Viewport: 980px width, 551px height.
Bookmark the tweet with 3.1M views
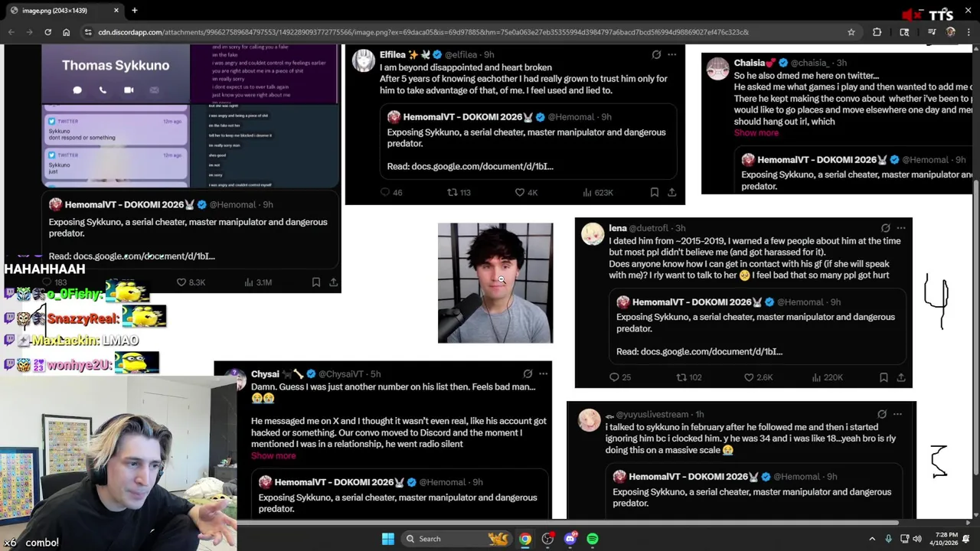tap(316, 282)
